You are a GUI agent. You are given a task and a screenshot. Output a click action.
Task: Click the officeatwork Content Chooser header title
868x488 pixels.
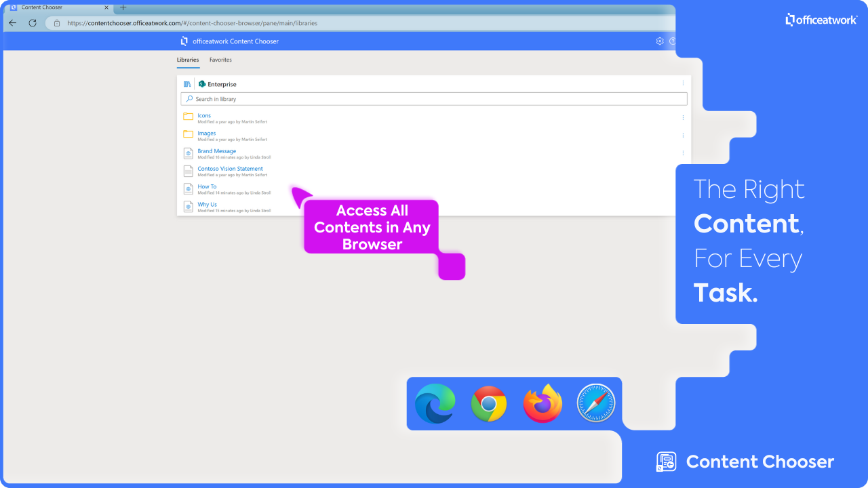(x=235, y=41)
